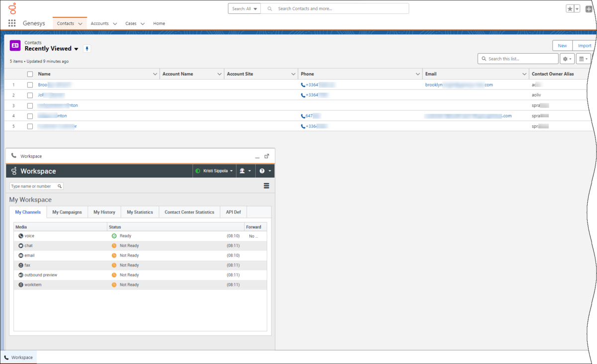
Task: Open the App Launcher grid icon
Action: (x=12, y=23)
